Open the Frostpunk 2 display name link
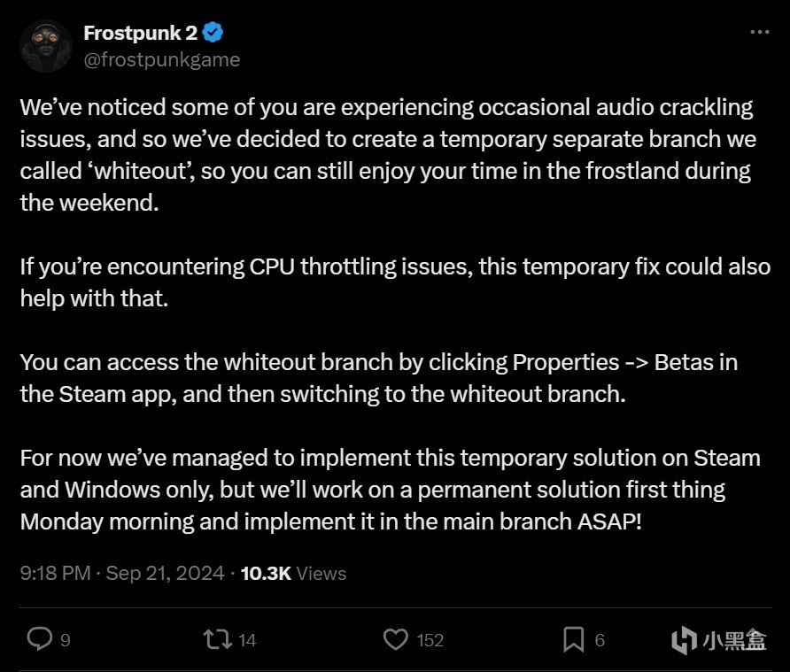The height and width of the screenshot is (672, 790). coord(140,33)
